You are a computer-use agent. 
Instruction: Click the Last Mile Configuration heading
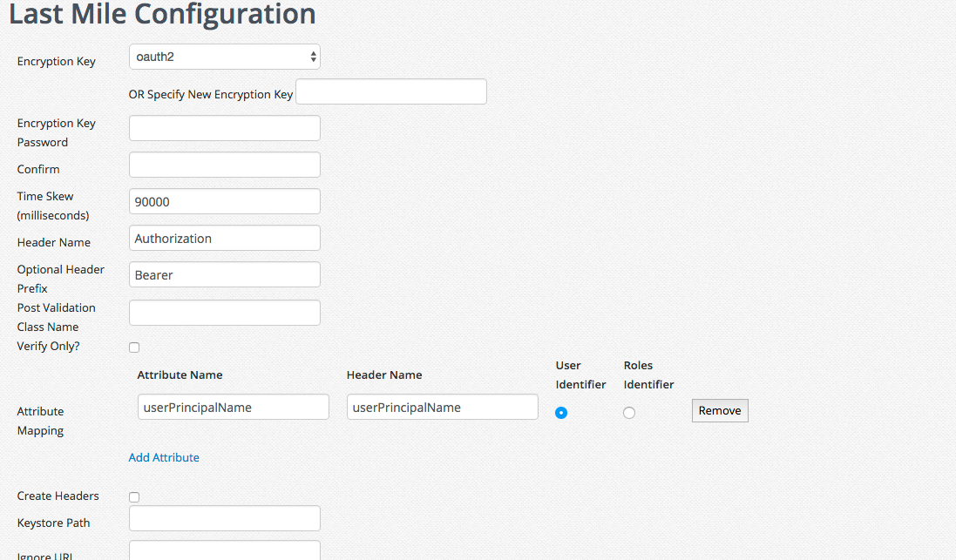tap(162, 14)
